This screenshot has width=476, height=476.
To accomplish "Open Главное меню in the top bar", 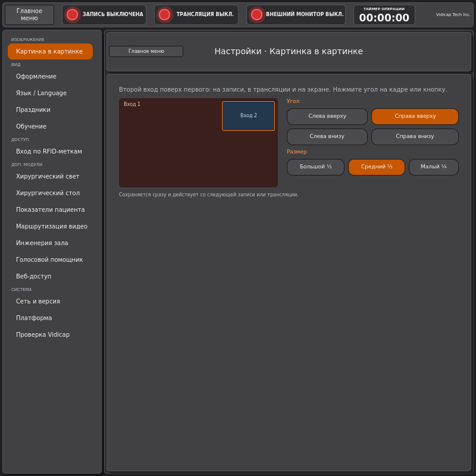I will tap(29, 14).
